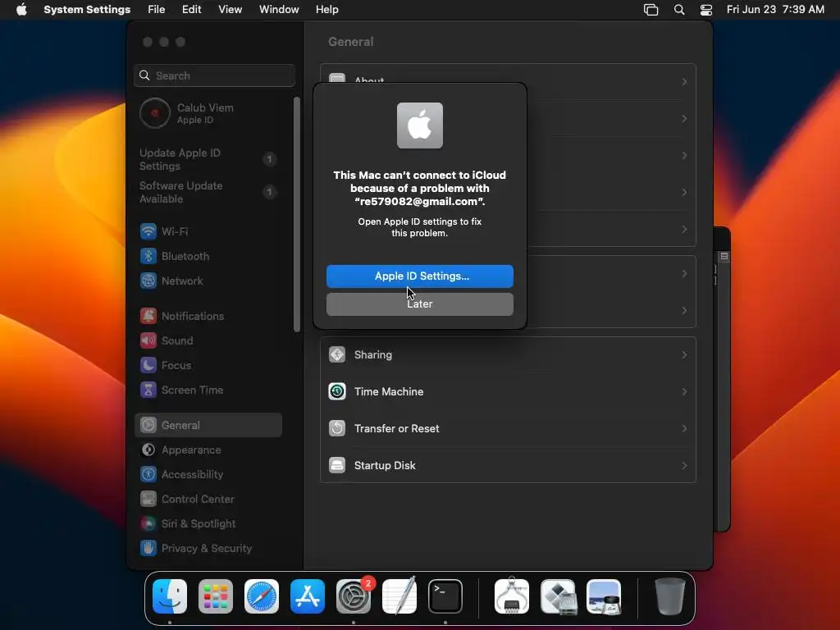The width and height of the screenshot is (840, 630).
Task: Open the View menu
Action: click(230, 10)
